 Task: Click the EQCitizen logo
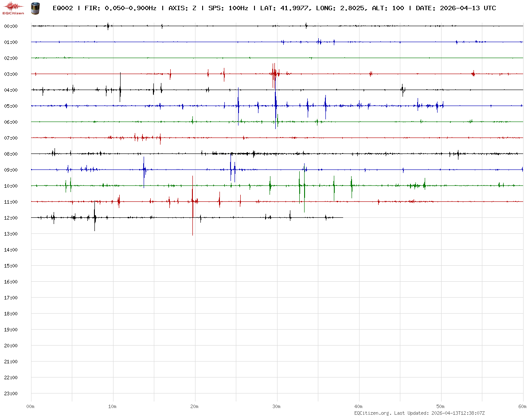13,8
